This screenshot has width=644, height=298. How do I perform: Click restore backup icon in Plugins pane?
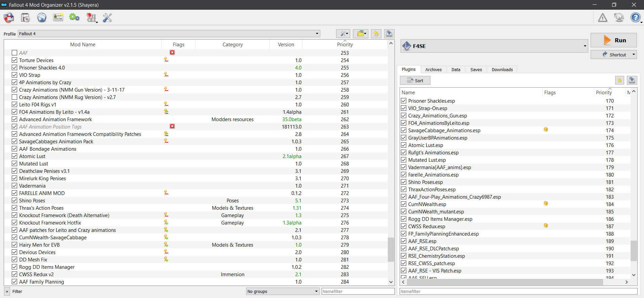[x=619, y=80]
